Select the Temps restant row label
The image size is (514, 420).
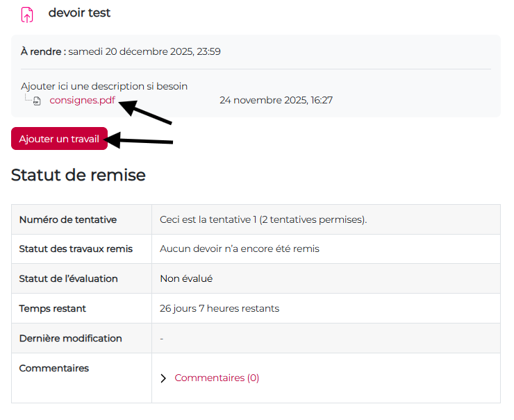(53, 308)
